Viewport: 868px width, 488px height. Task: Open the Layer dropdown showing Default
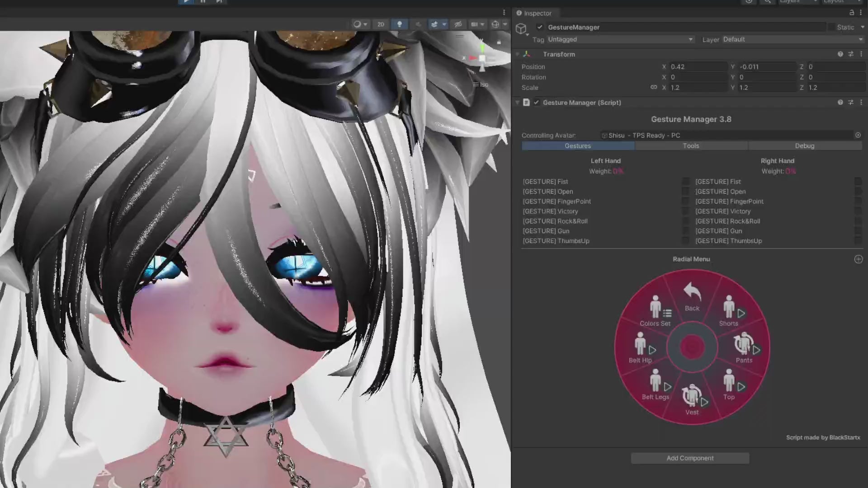pos(792,39)
